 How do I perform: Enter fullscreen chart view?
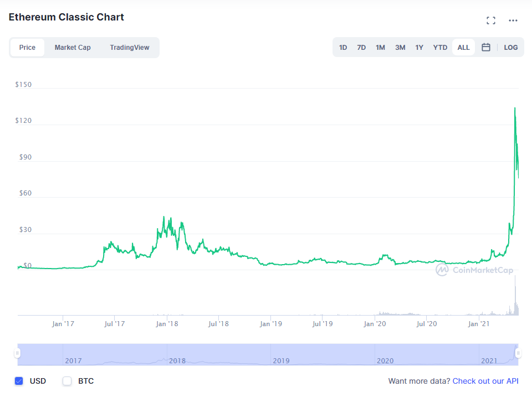490,20
